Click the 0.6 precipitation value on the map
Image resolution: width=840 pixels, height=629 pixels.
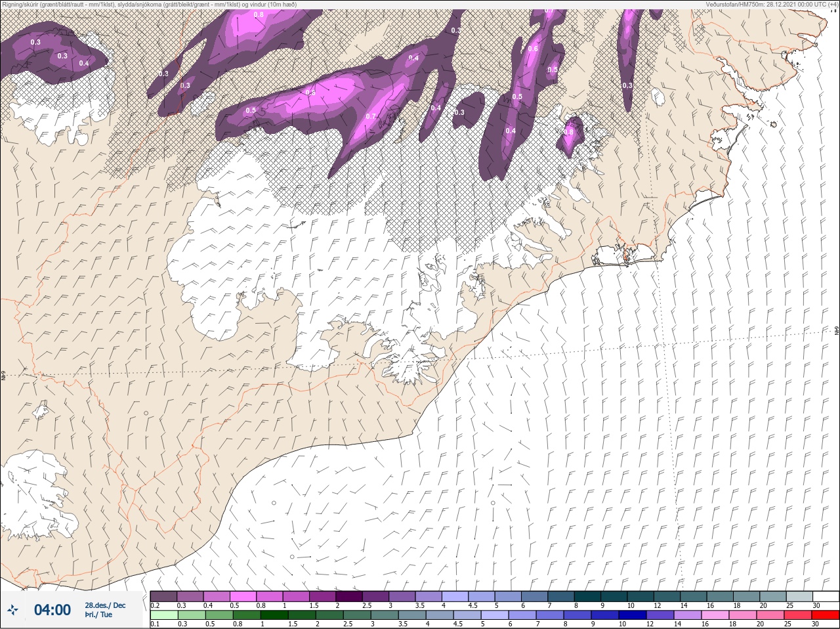pos(533,49)
